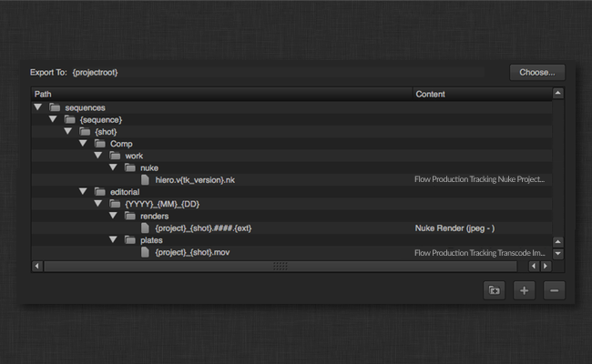592x364 pixels.
Task: Collapse the renders folder
Action: coord(114,217)
